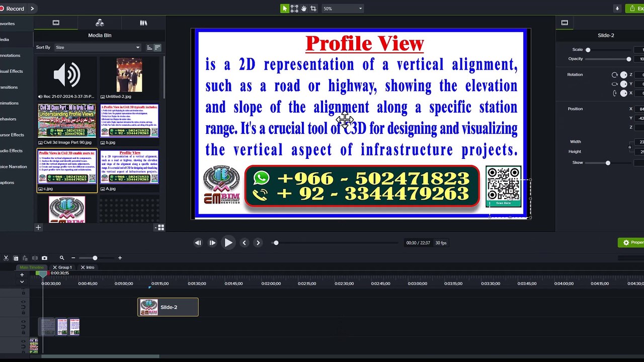Open the Sort By Size dropdown
The width and height of the screenshot is (644, 362).
[98, 47]
